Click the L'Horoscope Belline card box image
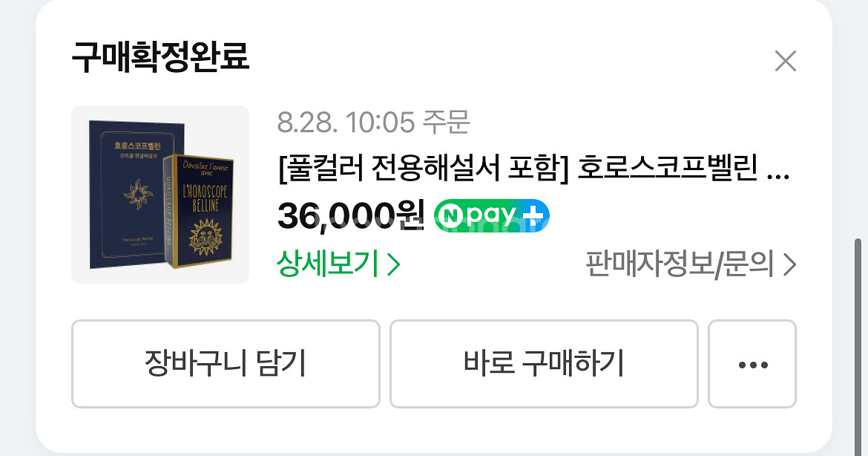The width and height of the screenshot is (868, 456). [198, 212]
